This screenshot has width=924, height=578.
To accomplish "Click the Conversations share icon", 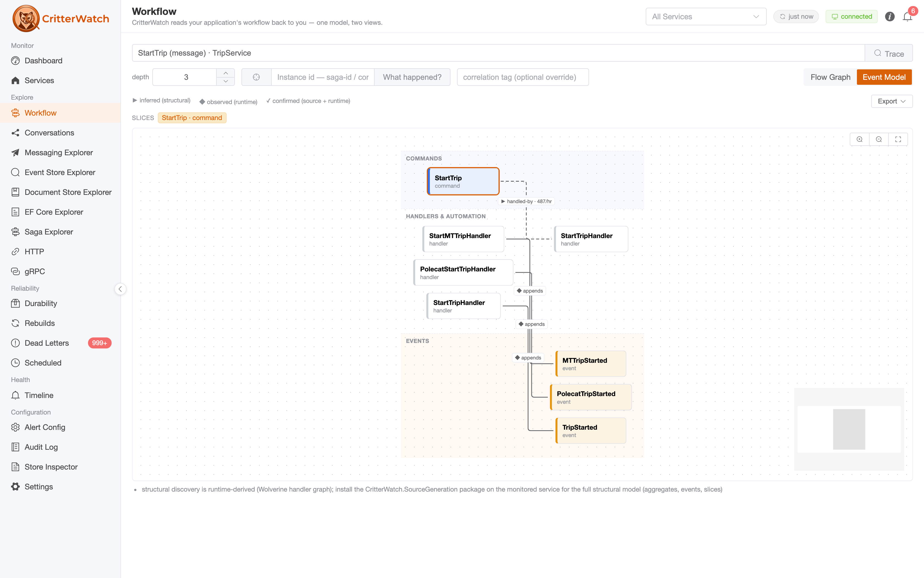I will [15, 133].
